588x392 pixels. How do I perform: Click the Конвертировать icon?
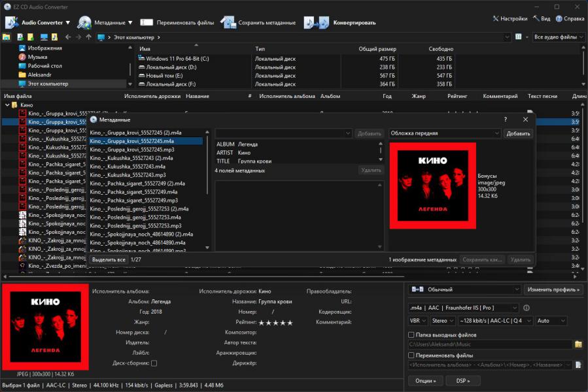316,23
